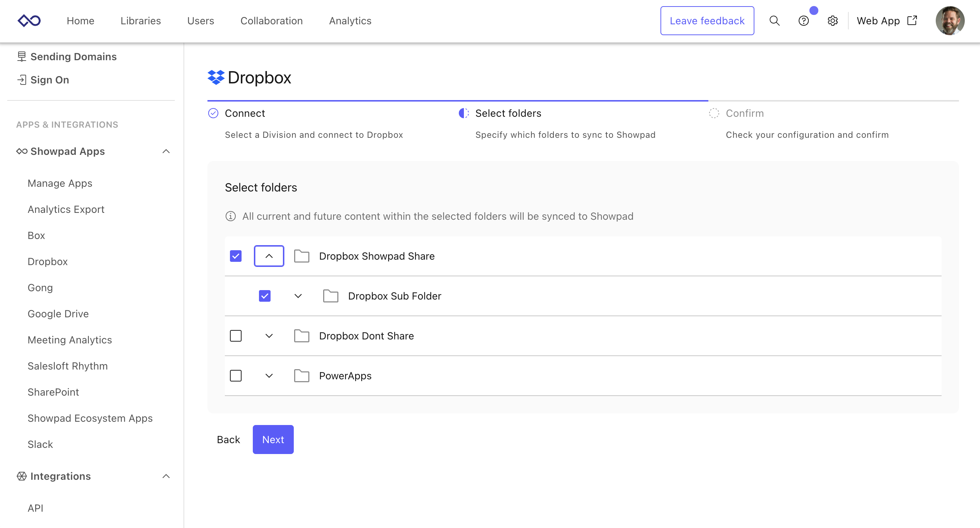Viewport: 980px width, 528px height.
Task: Check the PowerApps folder checkbox
Action: click(x=236, y=376)
